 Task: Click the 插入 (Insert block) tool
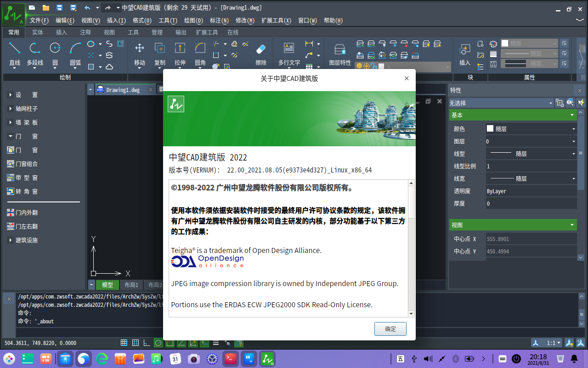[x=465, y=54]
